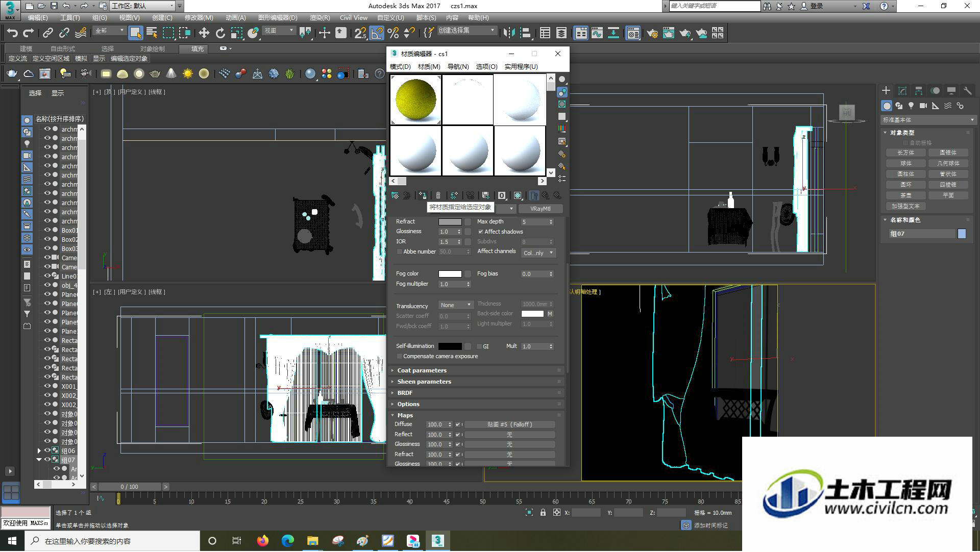Click Self-illumination black color swatch
The height and width of the screenshot is (552, 980).
(450, 346)
